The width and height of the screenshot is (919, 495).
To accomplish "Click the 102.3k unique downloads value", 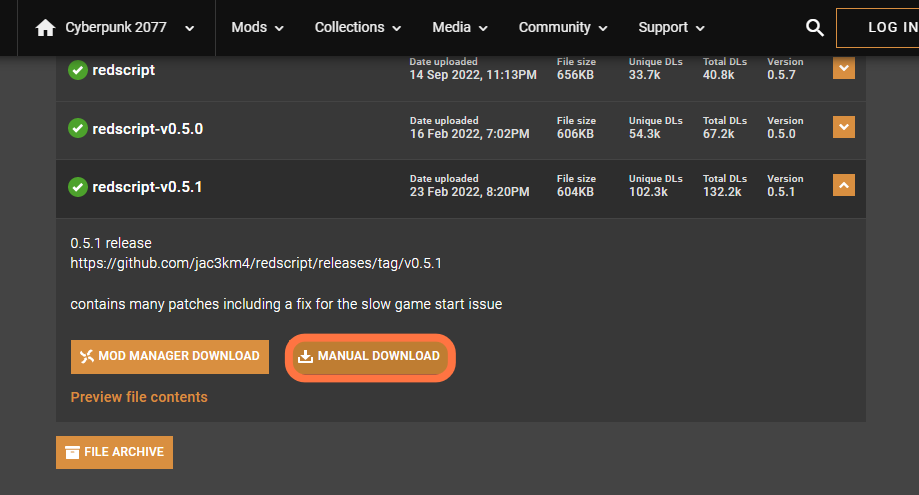I will 648,192.
